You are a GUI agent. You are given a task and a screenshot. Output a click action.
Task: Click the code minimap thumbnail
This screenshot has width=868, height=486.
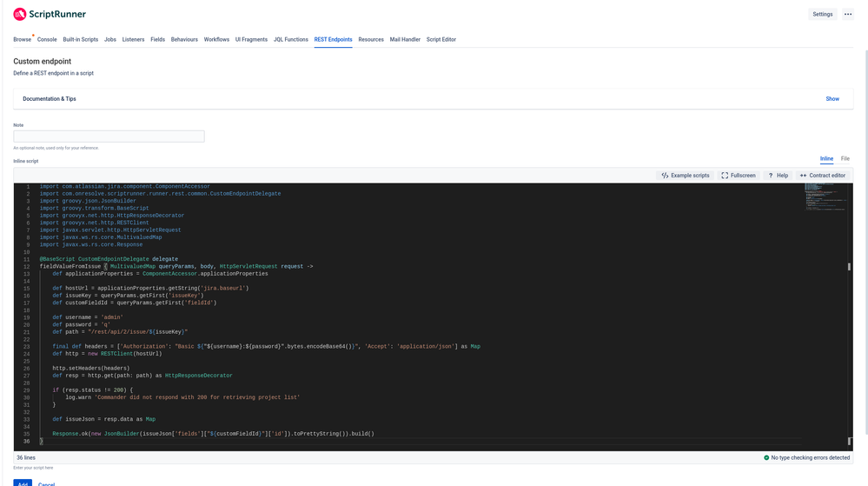825,197
